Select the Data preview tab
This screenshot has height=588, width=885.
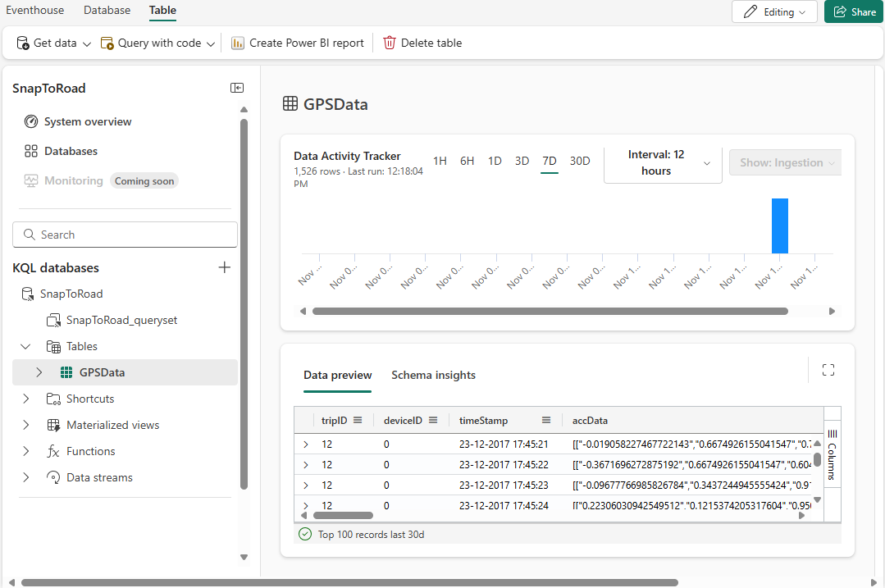click(338, 376)
